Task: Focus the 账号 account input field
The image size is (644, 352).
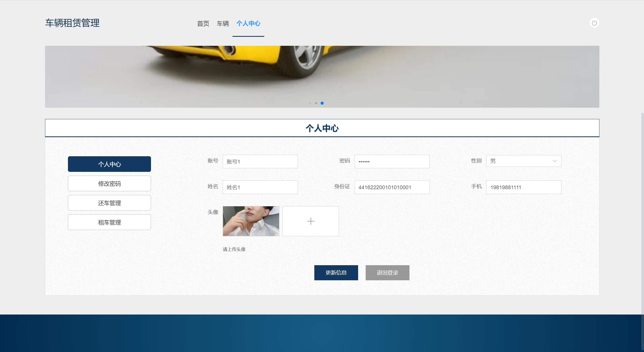Action: point(260,162)
